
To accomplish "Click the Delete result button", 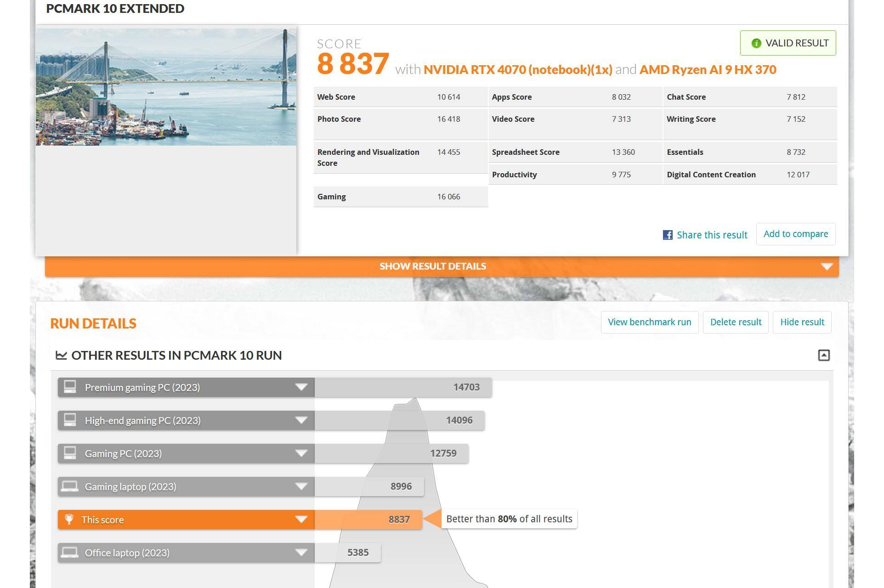I will pyautogui.click(x=736, y=322).
